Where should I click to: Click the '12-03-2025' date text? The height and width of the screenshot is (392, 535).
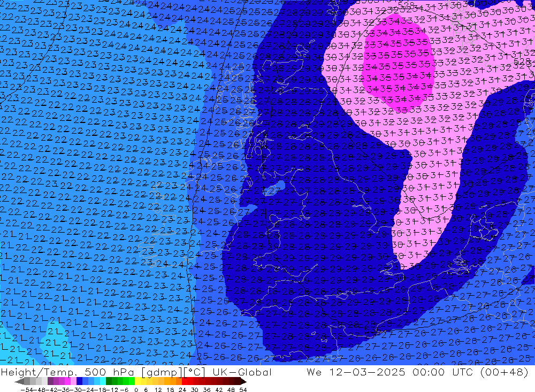pos(367,372)
